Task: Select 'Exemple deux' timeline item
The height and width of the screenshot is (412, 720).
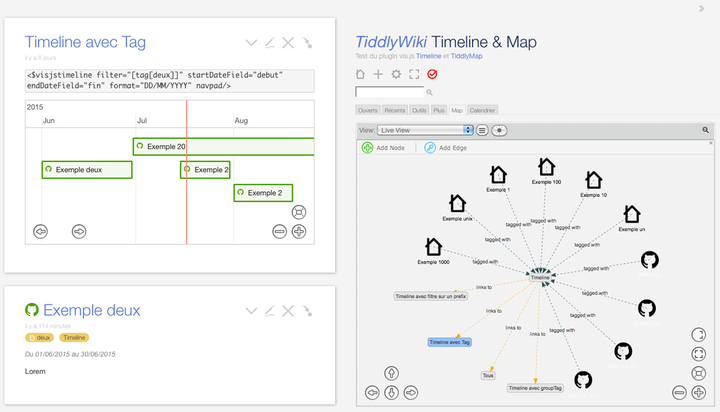Action: point(87,169)
